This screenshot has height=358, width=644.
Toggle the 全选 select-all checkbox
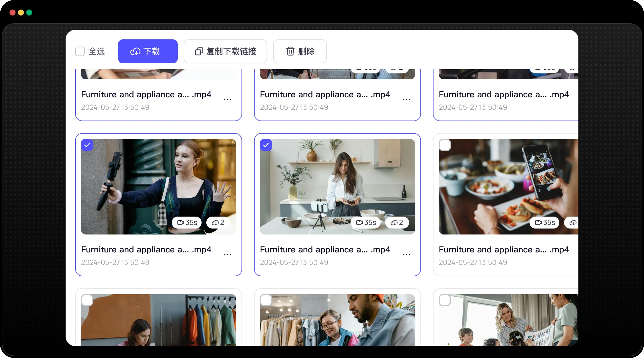[80, 51]
